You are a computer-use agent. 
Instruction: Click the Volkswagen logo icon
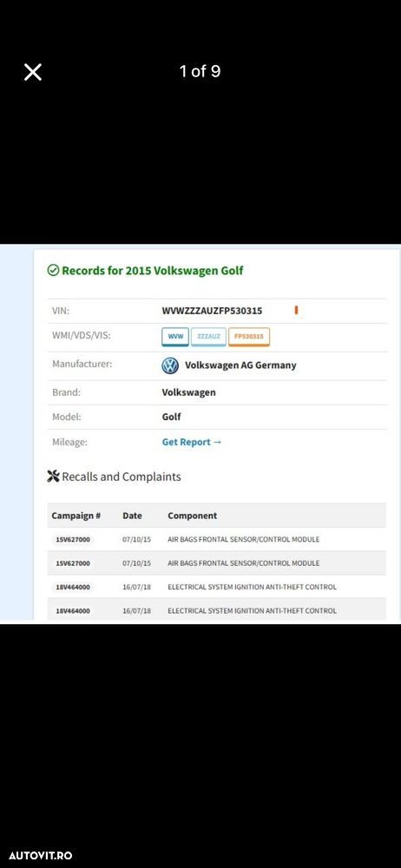pyautogui.click(x=170, y=365)
